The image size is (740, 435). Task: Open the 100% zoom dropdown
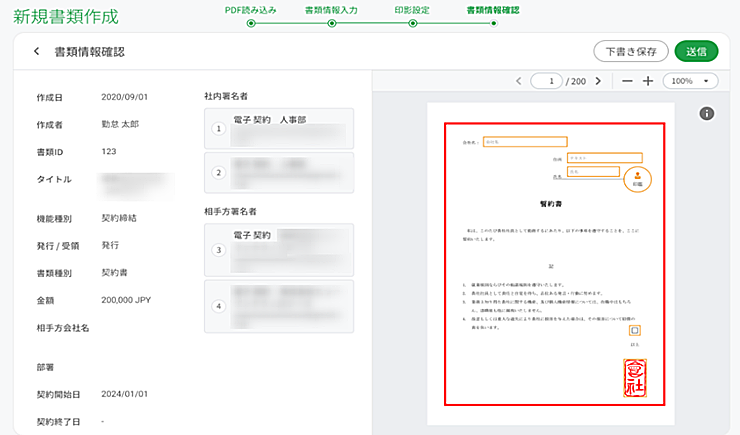click(690, 81)
